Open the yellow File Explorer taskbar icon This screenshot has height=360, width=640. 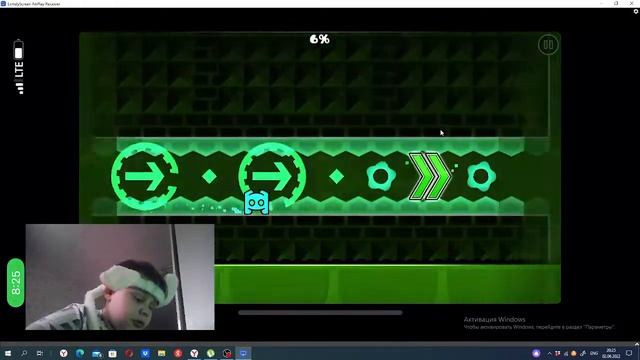162,353
